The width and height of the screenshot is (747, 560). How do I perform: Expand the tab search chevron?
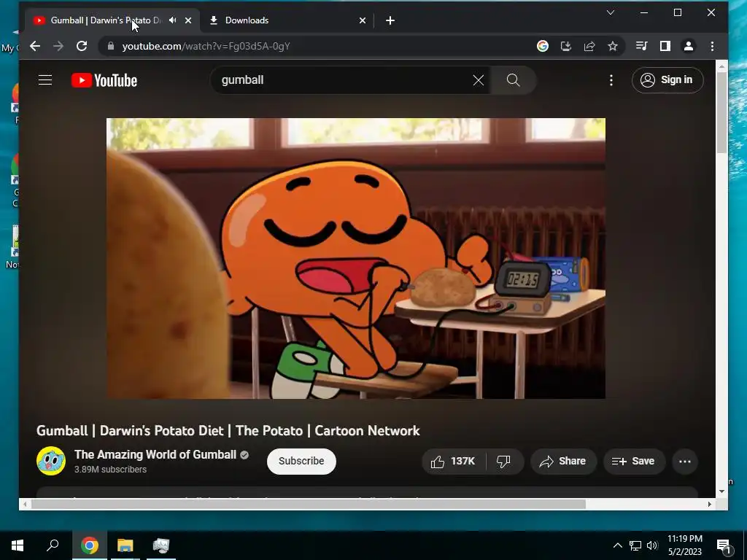611,12
